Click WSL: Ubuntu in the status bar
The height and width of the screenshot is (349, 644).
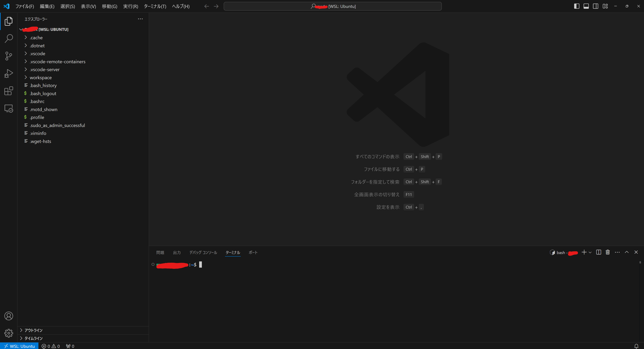[x=19, y=346]
